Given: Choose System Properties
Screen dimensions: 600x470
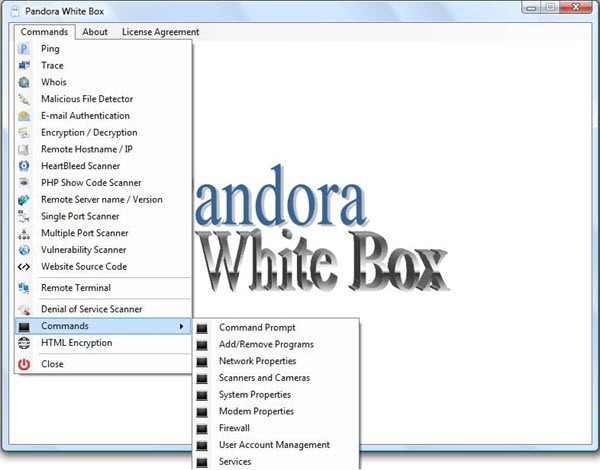Looking at the screenshot, I should coord(276,395).
